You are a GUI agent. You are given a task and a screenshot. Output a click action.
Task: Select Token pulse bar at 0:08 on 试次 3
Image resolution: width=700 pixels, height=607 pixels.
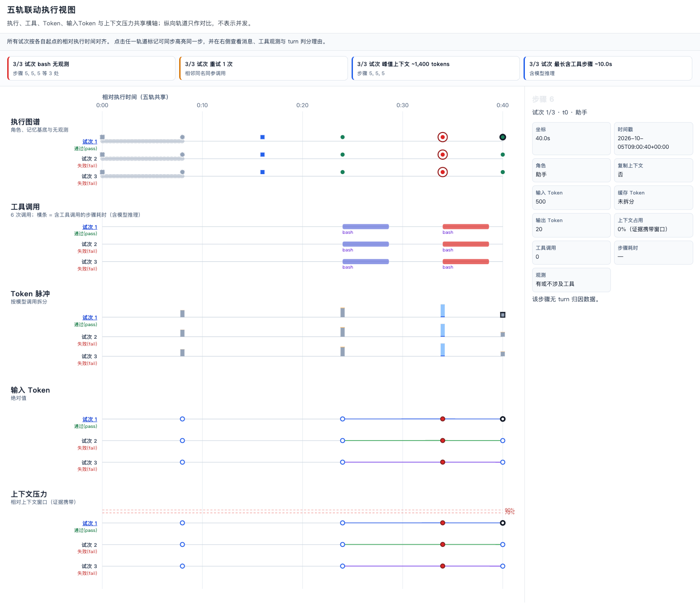point(182,353)
